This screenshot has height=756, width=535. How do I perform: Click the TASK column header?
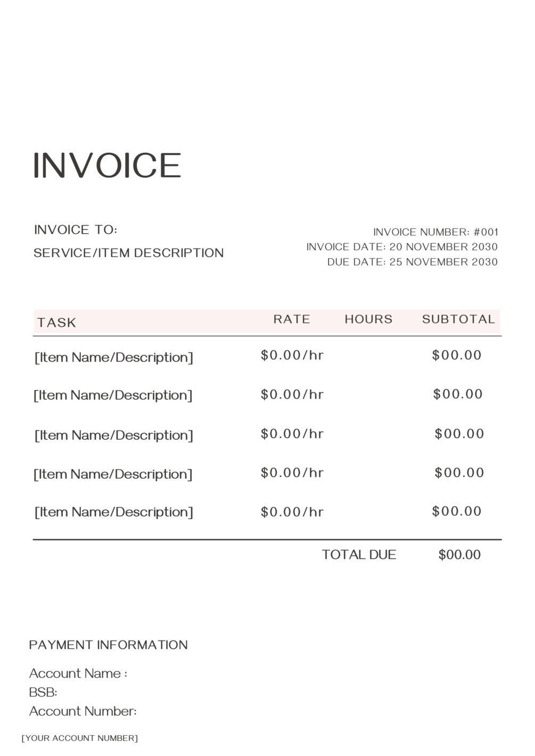[57, 323]
